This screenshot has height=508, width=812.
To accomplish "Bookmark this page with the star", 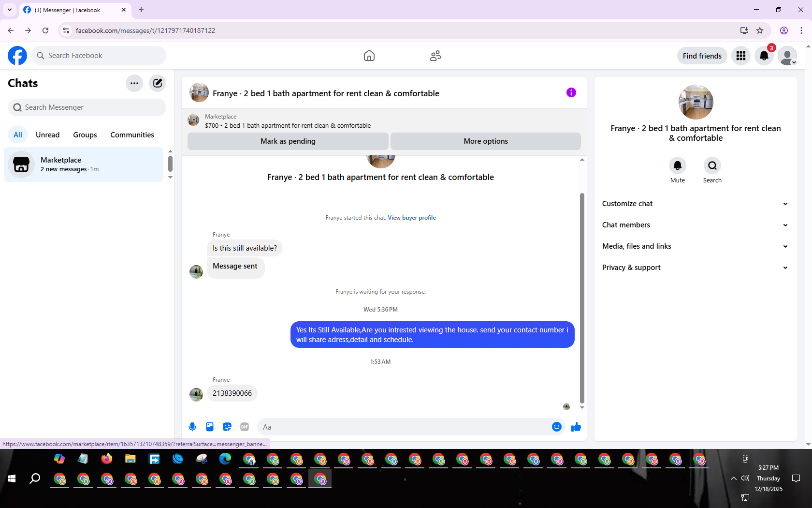I will [760, 30].
